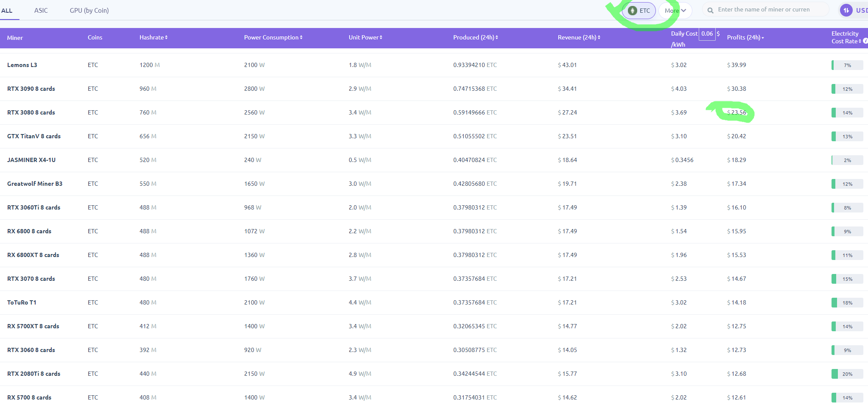This screenshot has width=868, height=408.
Task: Click the Power Consumption sort arrows
Action: click(x=301, y=37)
